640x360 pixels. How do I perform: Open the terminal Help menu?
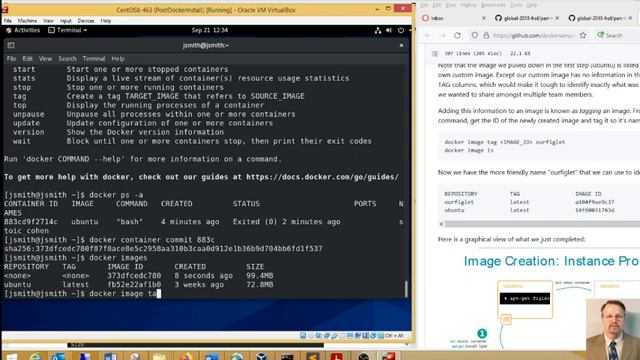(x=118, y=59)
